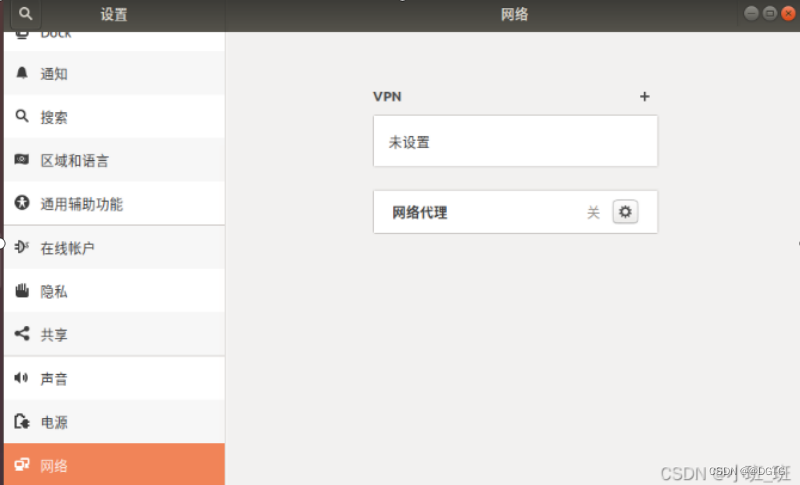
Task: Open 隐私 settings panel
Action: coord(114,291)
